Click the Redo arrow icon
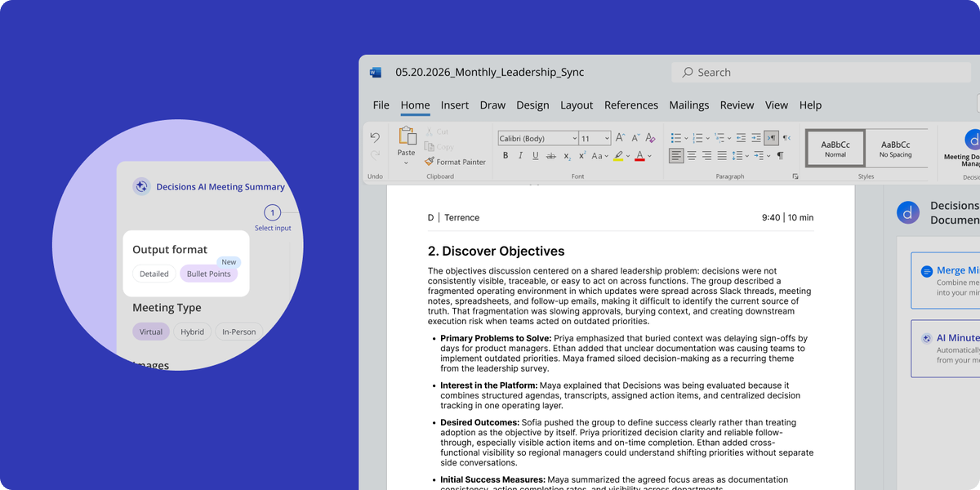The height and width of the screenshot is (490, 980). pos(375,154)
